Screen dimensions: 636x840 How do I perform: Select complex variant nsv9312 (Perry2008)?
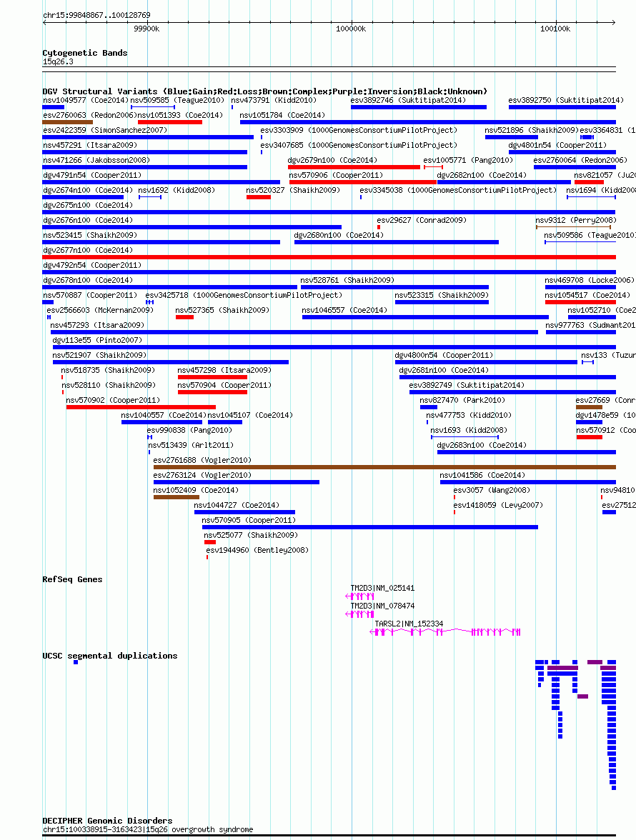[x=573, y=227]
